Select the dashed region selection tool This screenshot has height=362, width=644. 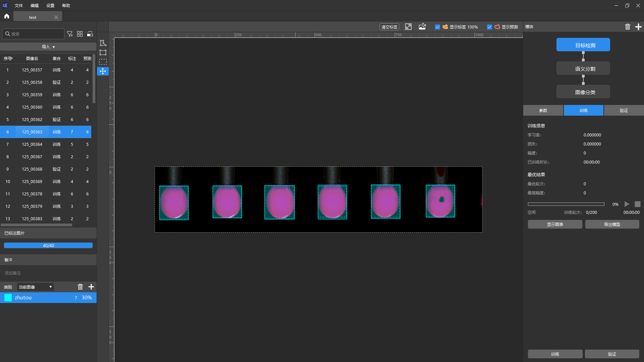point(103,62)
